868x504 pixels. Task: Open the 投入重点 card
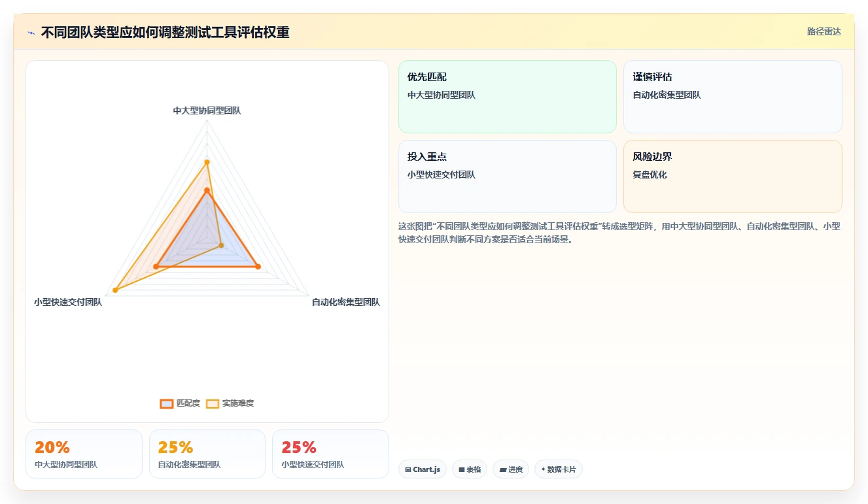[x=508, y=176]
